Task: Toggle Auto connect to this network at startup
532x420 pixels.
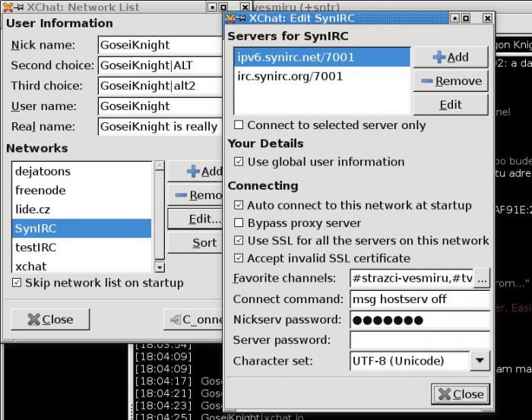Action: point(239,205)
